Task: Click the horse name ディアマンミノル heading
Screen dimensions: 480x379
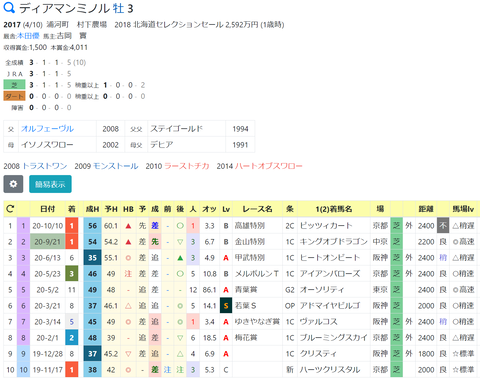Action: (64, 8)
